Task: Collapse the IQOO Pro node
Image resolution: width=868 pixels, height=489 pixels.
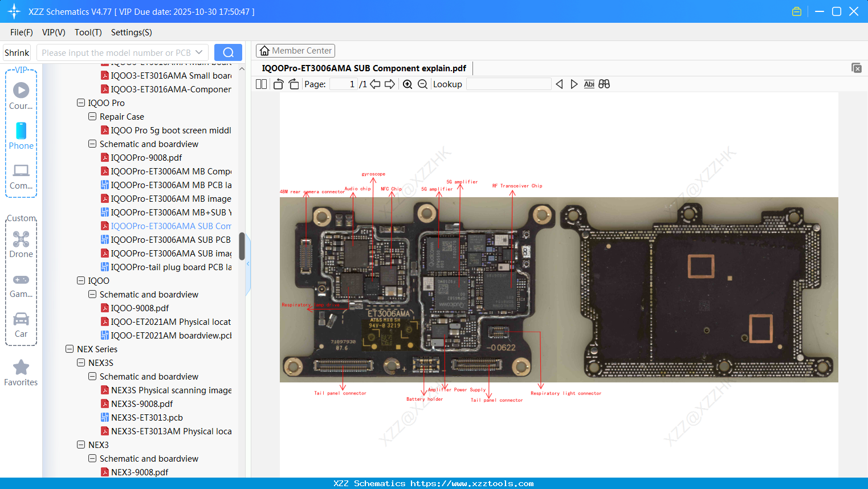Action: pos(81,103)
